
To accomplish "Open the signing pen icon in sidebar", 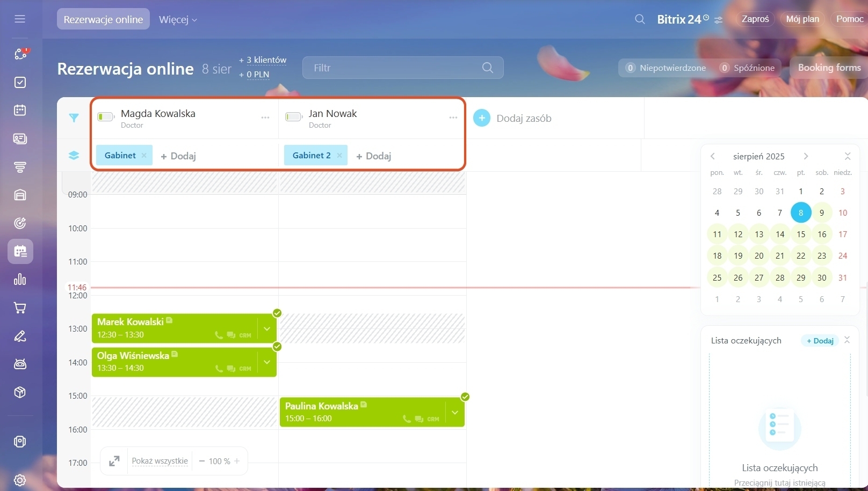I will click(x=20, y=336).
